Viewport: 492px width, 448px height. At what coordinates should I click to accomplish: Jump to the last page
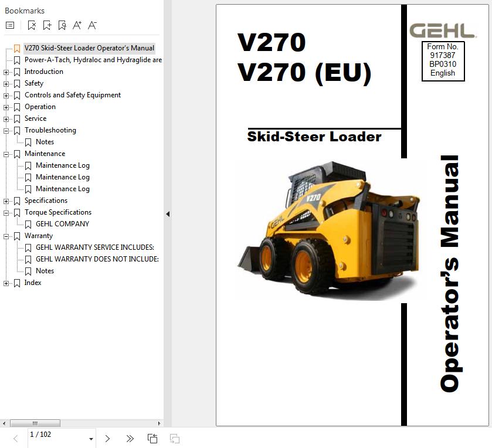(130, 439)
